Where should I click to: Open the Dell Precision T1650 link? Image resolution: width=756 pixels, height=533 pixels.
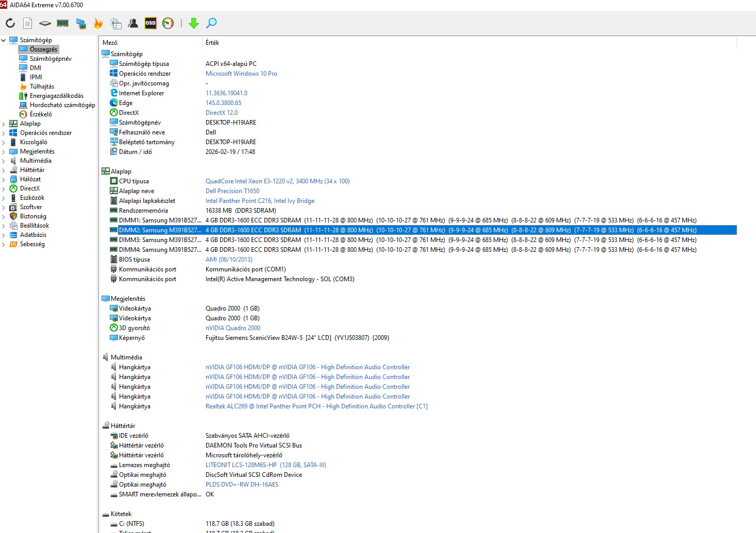[232, 191]
